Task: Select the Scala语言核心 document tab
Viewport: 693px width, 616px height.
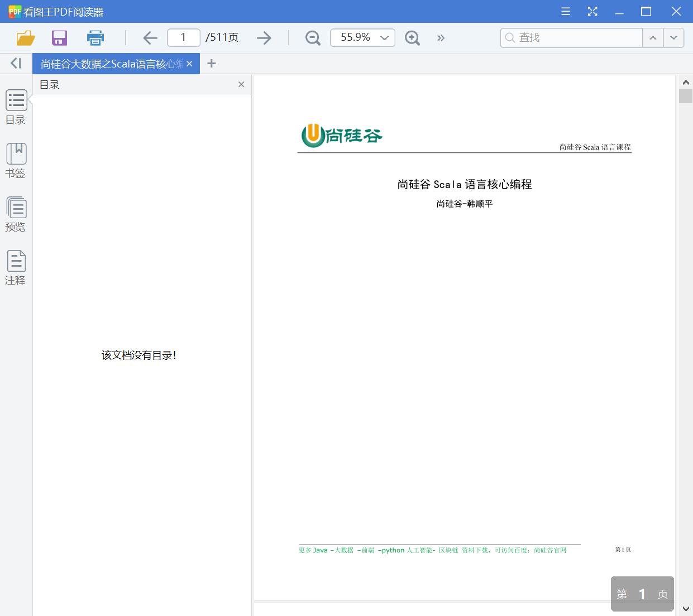Action: pyautogui.click(x=109, y=63)
